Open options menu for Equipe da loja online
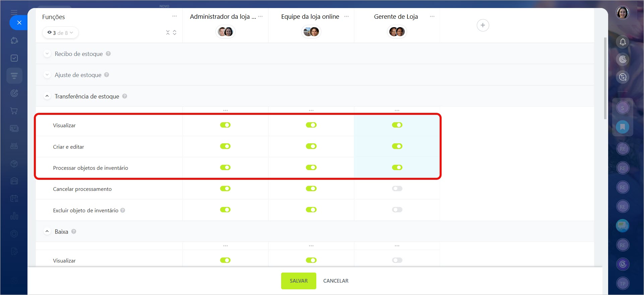Screen dimensions: 644x295 coord(346,16)
